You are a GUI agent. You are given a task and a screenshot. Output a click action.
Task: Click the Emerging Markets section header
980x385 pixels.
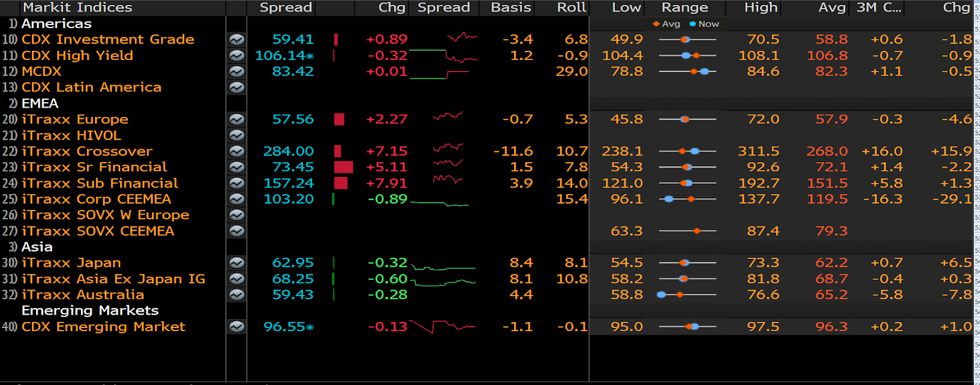[x=90, y=310]
